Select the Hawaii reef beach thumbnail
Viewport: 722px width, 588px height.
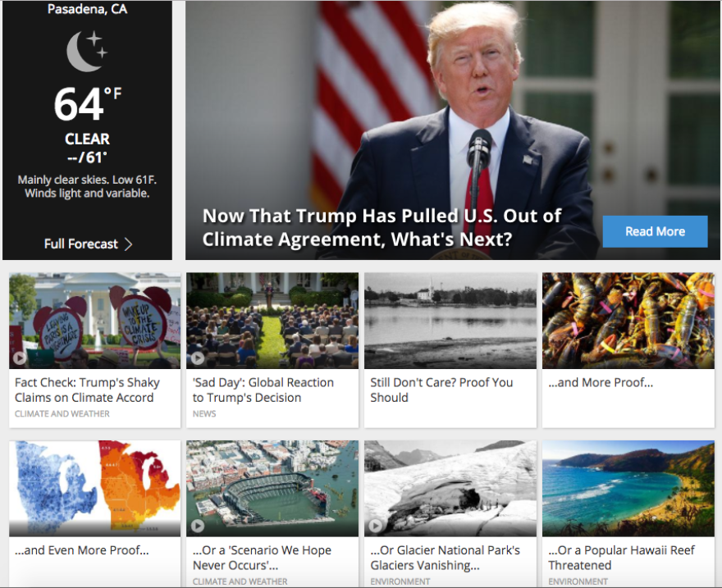(628, 488)
